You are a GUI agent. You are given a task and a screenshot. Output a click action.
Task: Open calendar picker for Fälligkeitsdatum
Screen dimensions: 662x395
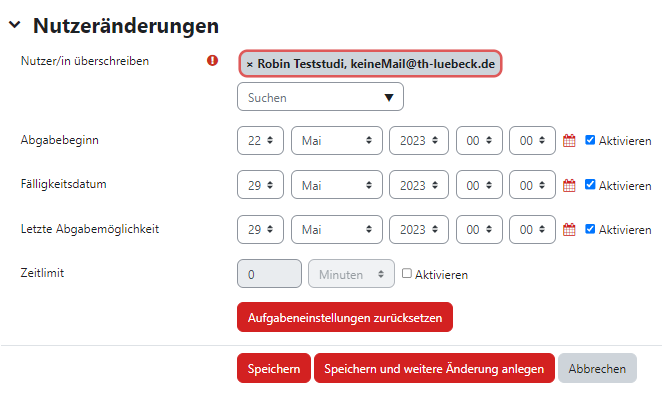pos(569,185)
